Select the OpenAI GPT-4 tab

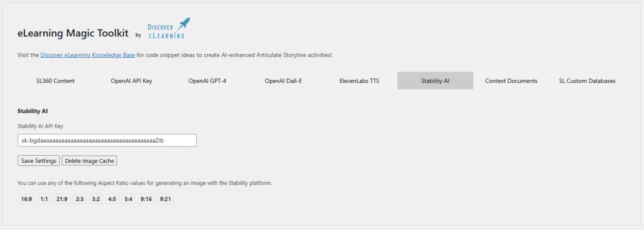pos(208,81)
